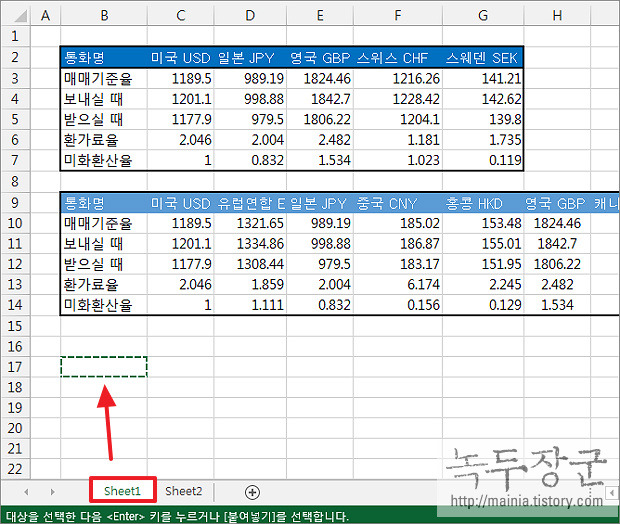The width and height of the screenshot is (620, 524).
Task: Select column D header
Action: tap(250, 16)
